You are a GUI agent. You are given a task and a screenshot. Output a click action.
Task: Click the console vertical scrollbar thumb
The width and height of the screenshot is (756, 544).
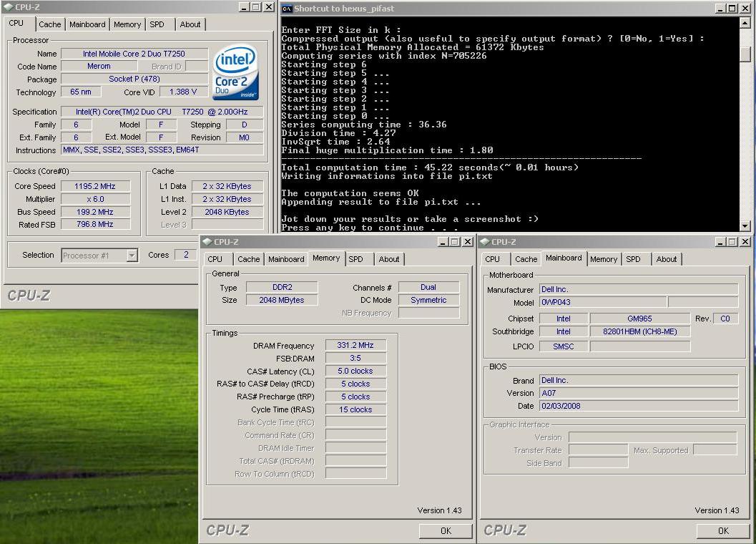coord(745,54)
